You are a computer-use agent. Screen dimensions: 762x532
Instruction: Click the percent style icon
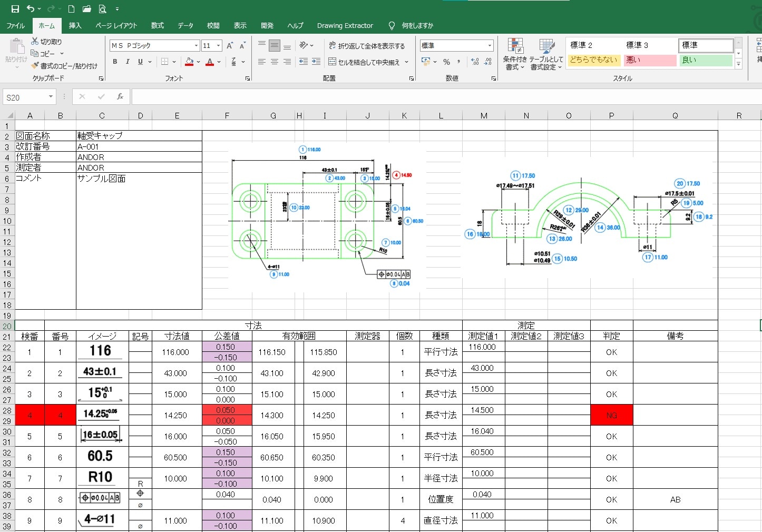446,62
